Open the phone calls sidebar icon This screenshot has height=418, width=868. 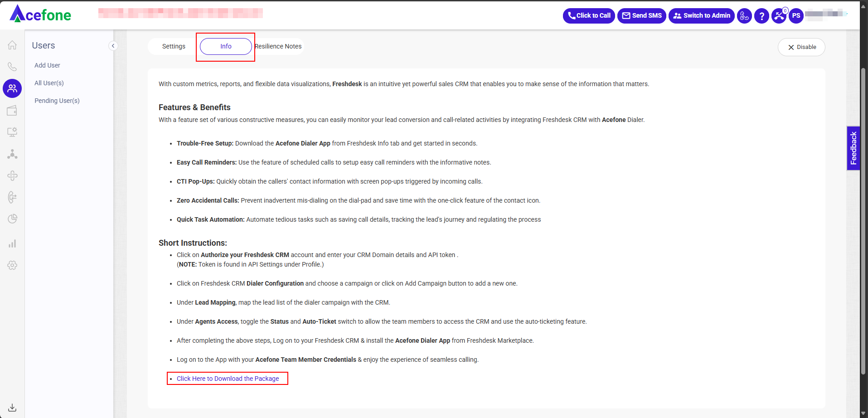coord(12,67)
